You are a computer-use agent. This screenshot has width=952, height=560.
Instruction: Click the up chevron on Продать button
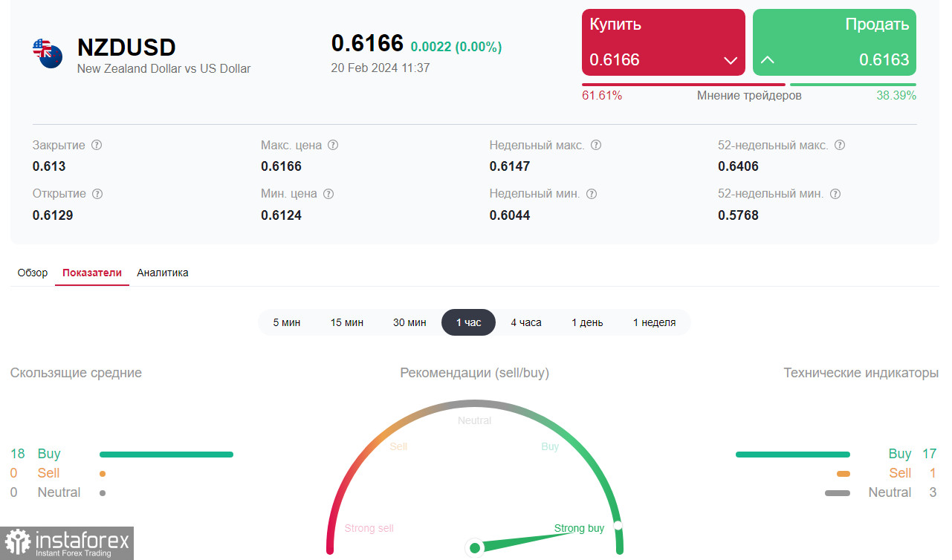(x=768, y=60)
